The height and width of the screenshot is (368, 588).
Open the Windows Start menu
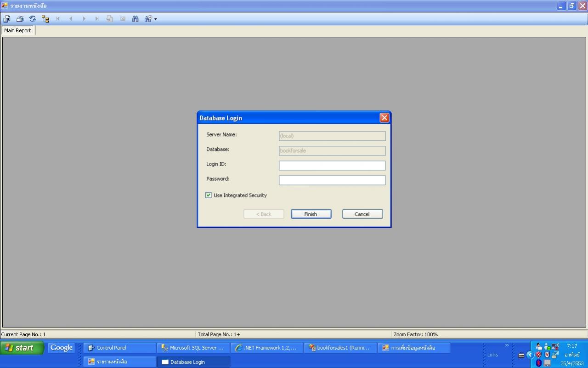pos(22,348)
